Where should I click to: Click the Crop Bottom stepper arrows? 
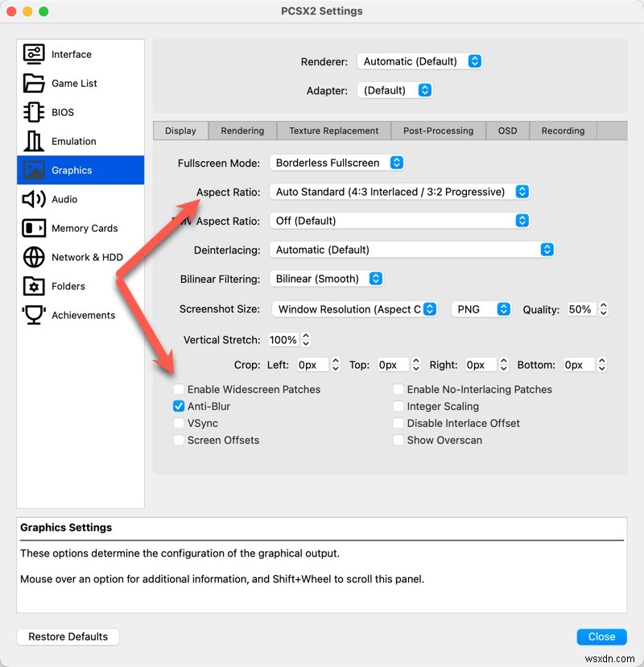coord(602,365)
